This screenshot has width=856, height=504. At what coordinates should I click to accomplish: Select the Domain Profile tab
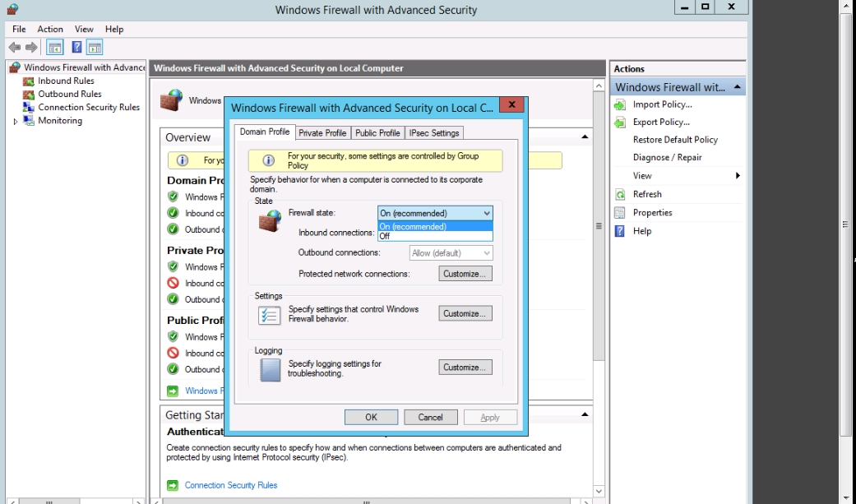(265, 132)
